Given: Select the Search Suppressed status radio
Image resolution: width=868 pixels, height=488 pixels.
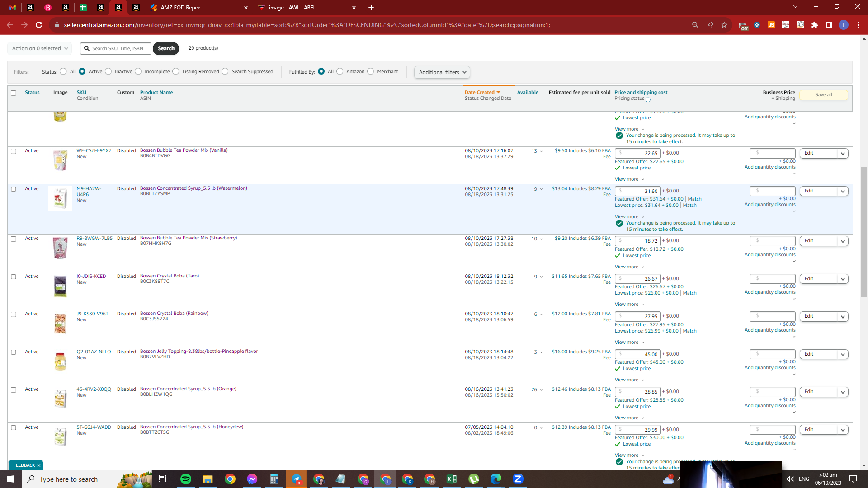Looking at the screenshot, I should pos(225,71).
